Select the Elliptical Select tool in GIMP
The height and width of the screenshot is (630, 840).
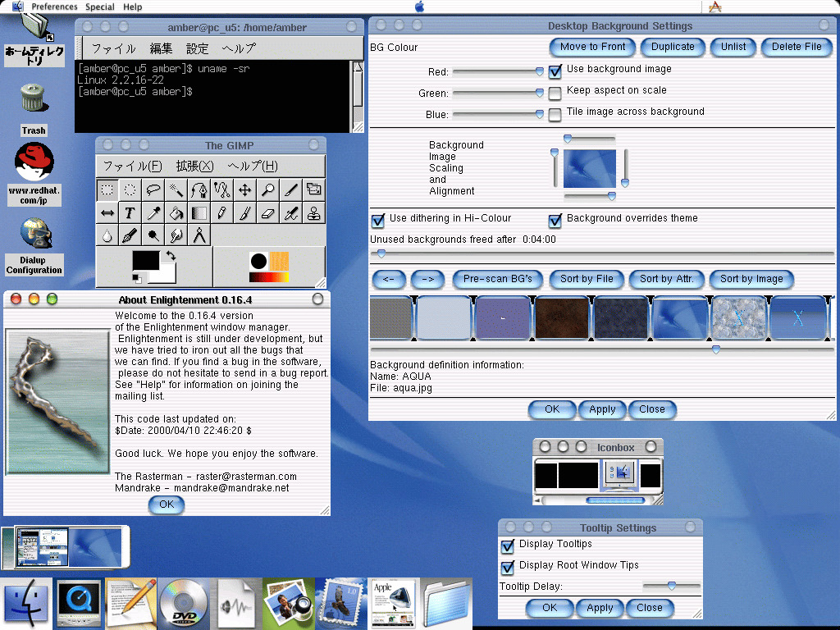tap(130, 189)
